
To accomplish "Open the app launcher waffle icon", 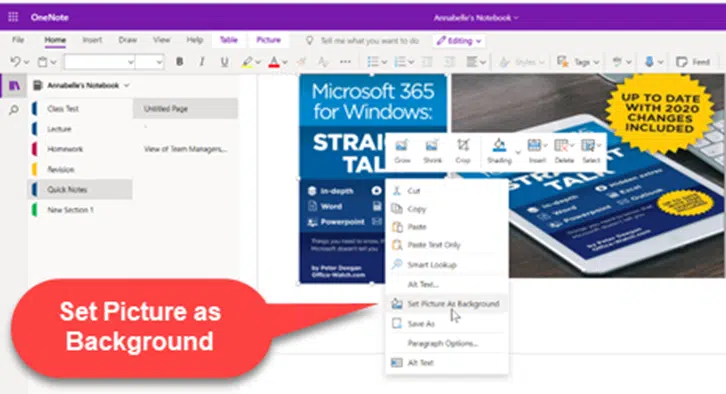I will point(13,17).
